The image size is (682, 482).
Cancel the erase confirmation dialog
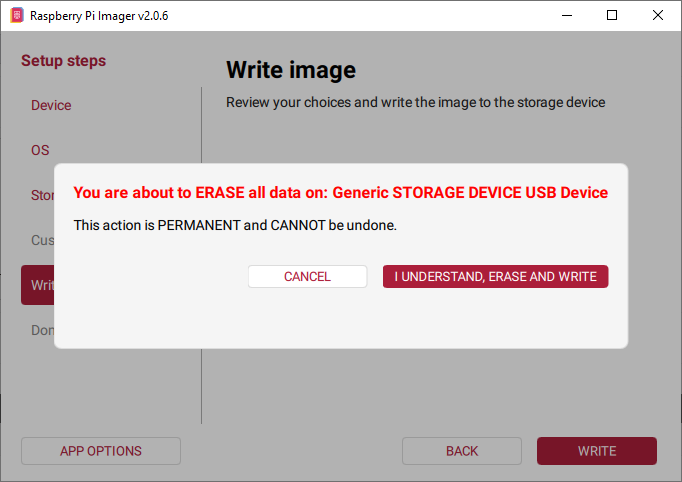point(307,276)
